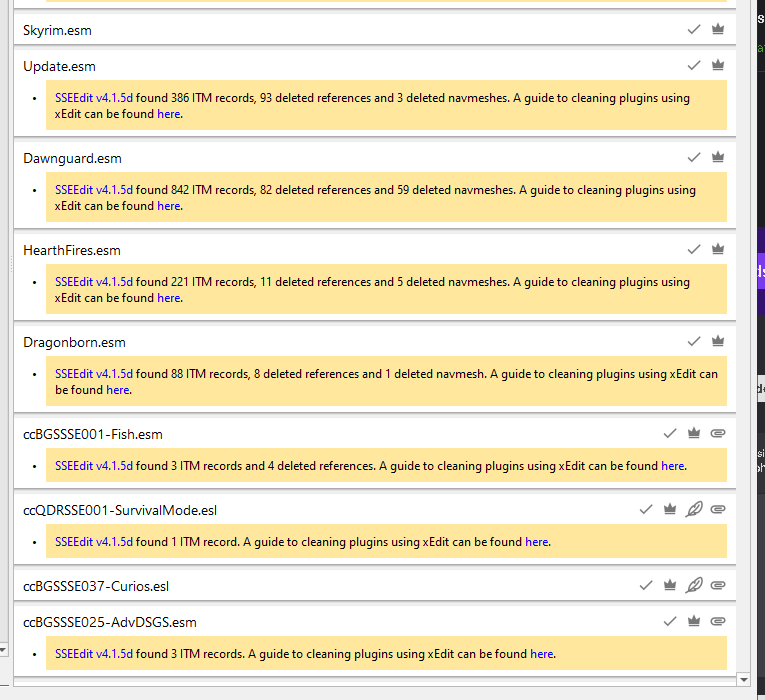Select the ccBGSSSE037-Curios.esl plugin entry

point(375,585)
